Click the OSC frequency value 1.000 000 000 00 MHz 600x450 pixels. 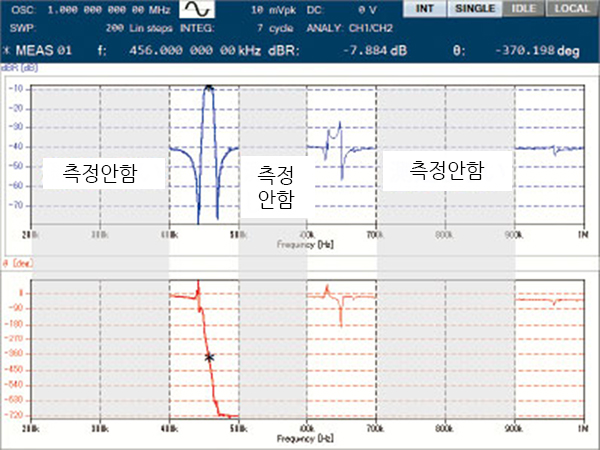(109, 10)
